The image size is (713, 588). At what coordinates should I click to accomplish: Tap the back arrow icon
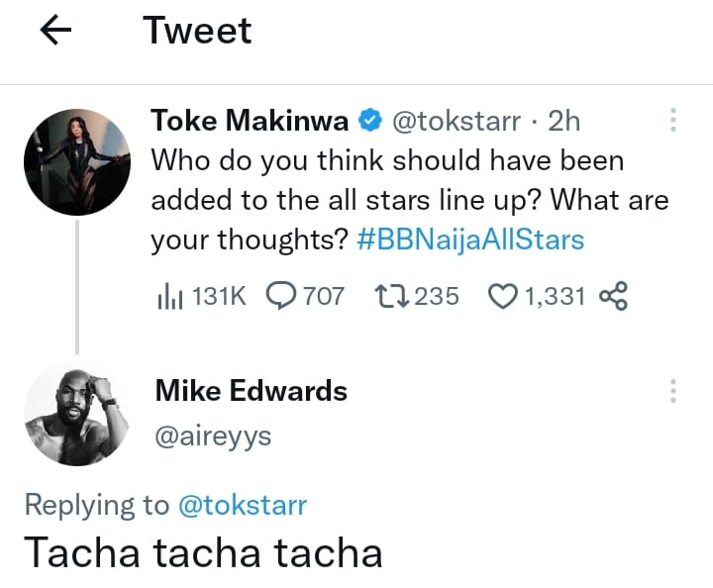(x=55, y=32)
